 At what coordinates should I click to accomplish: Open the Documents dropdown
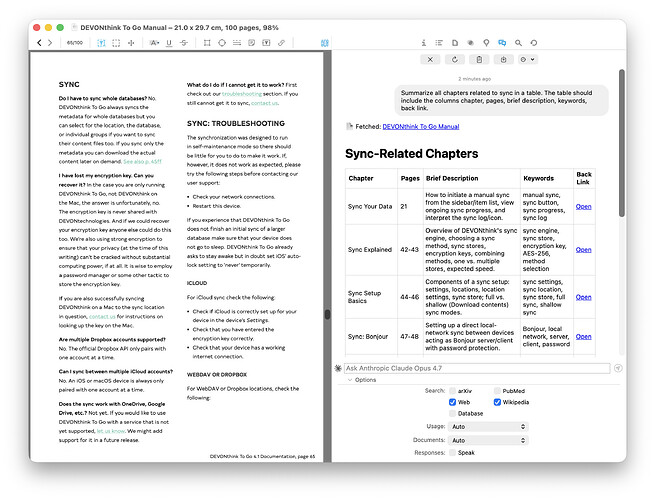[x=488, y=441]
